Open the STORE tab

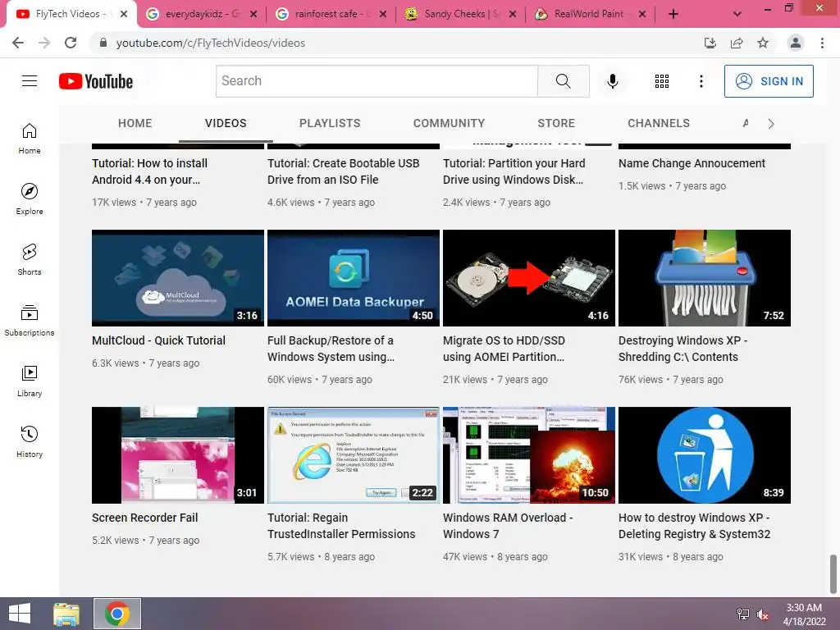(556, 123)
